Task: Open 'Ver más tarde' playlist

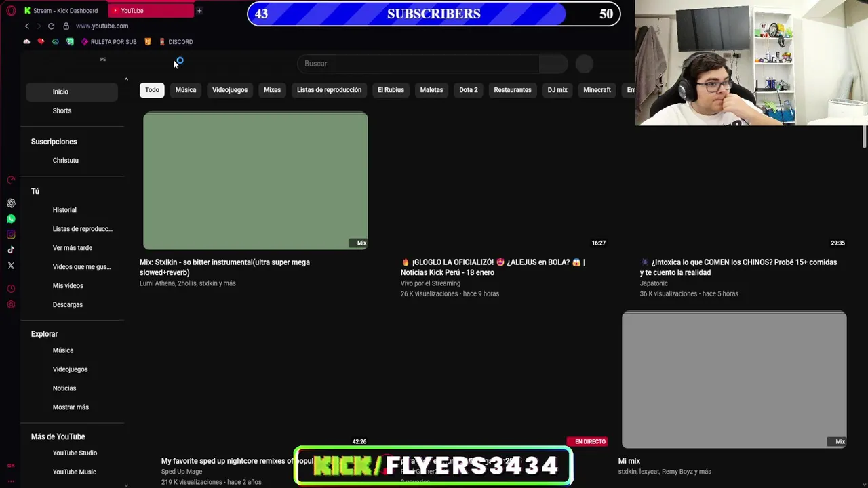Action: pyautogui.click(x=72, y=248)
